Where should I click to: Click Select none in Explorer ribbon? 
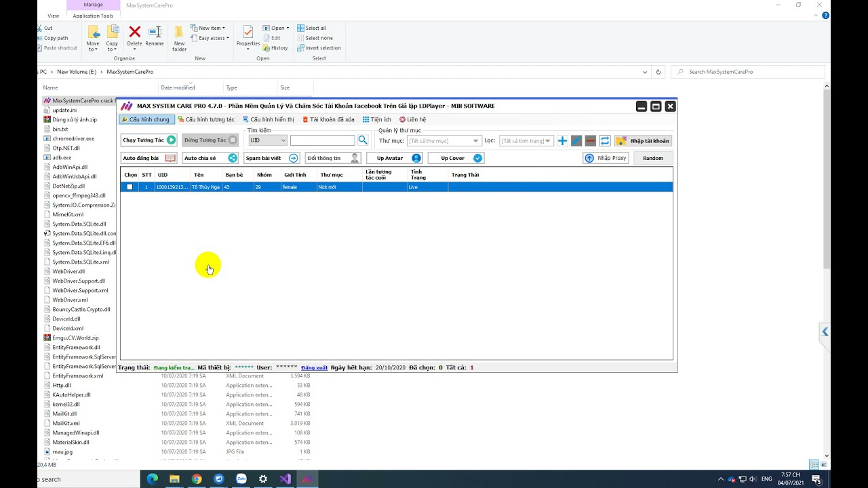(315, 38)
